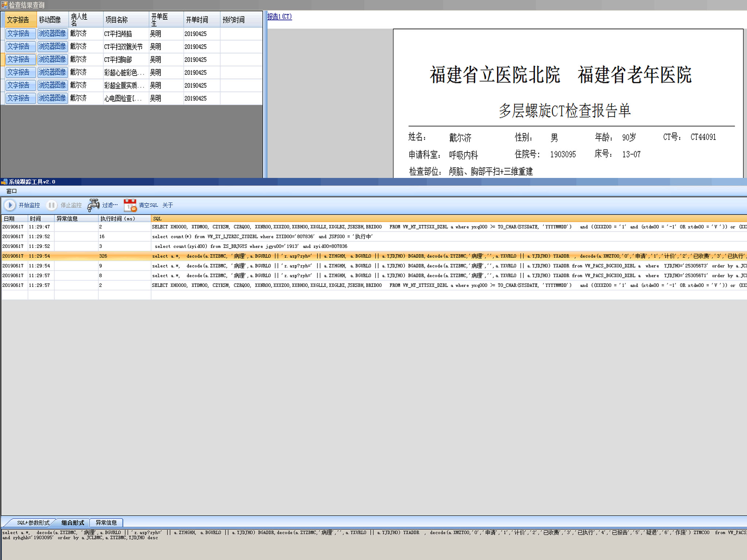Switch to the 异常信息 tab
Image resolution: width=747 pixels, height=560 pixels.
(x=106, y=522)
